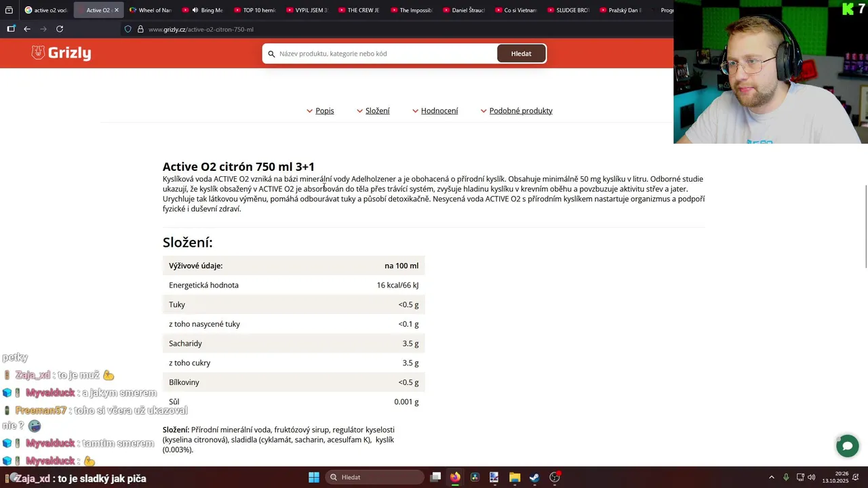This screenshot has width=868, height=488.
Task: Click the Hledat search button
Action: [x=521, y=54]
